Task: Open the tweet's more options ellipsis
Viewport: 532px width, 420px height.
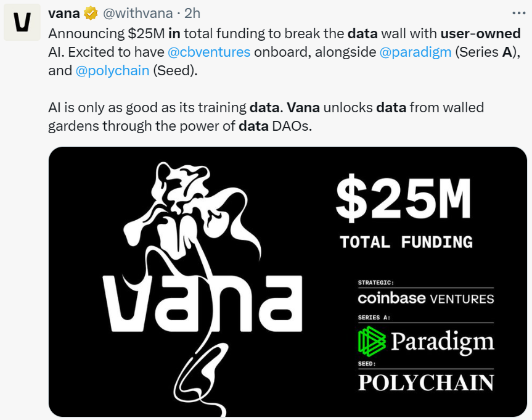Action: [519, 12]
